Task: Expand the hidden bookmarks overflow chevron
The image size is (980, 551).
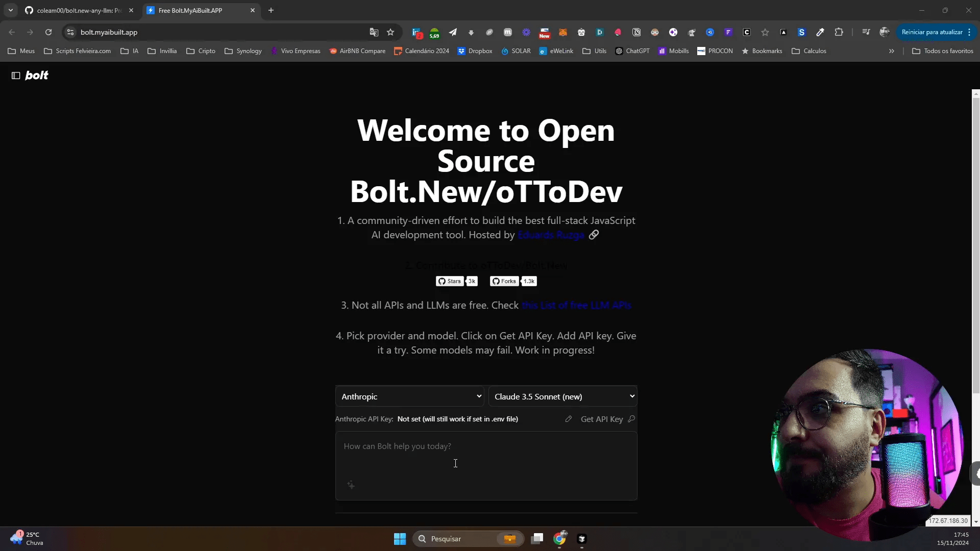Action: [x=891, y=51]
